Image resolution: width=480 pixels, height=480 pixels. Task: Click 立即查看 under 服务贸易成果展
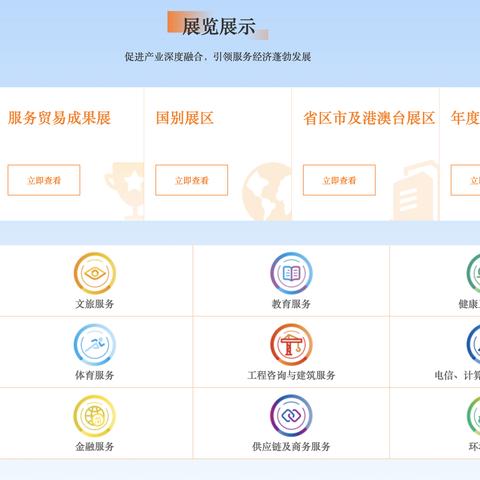click(44, 180)
